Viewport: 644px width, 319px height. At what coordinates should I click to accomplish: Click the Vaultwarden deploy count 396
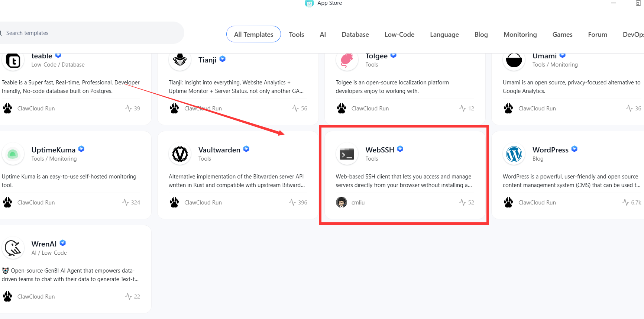point(302,202)
